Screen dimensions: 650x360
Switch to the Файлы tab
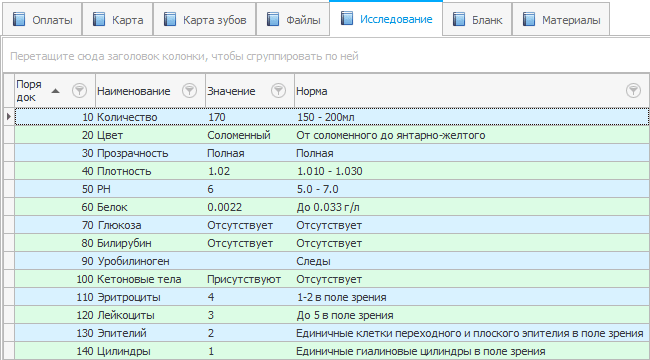coord(293,19)
